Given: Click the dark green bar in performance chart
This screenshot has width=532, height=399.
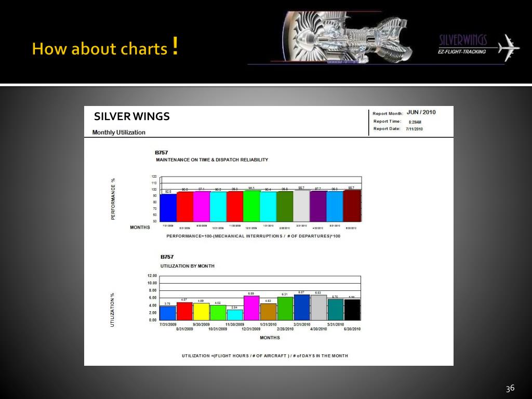Looking at the screenshot, I should tap(285, 206).
